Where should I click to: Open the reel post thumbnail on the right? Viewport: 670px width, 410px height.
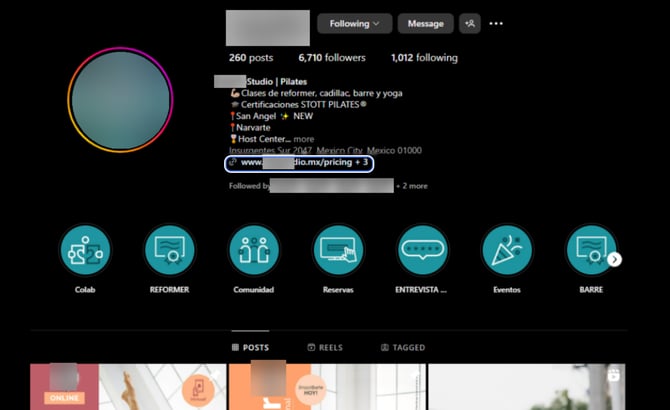click(527, 387)
